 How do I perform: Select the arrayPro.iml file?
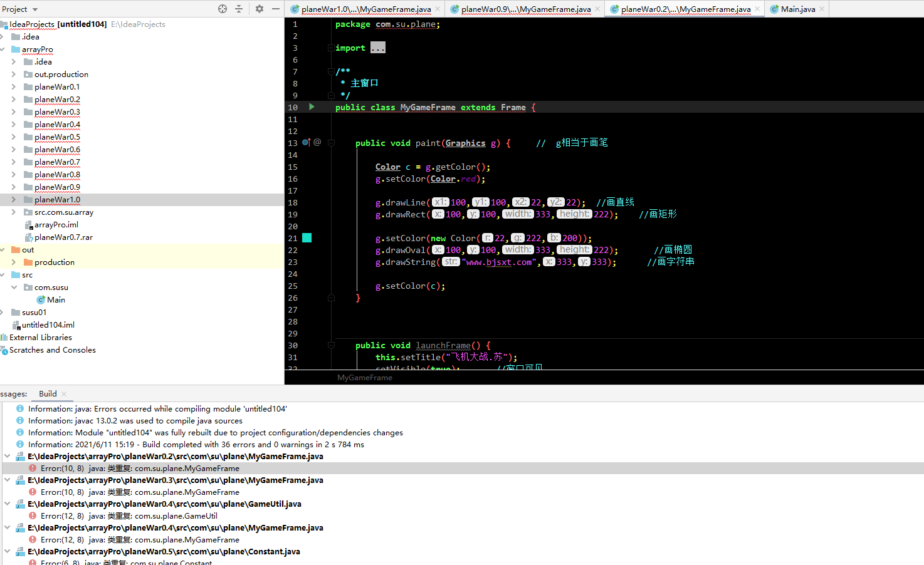(x=56, y=225)
